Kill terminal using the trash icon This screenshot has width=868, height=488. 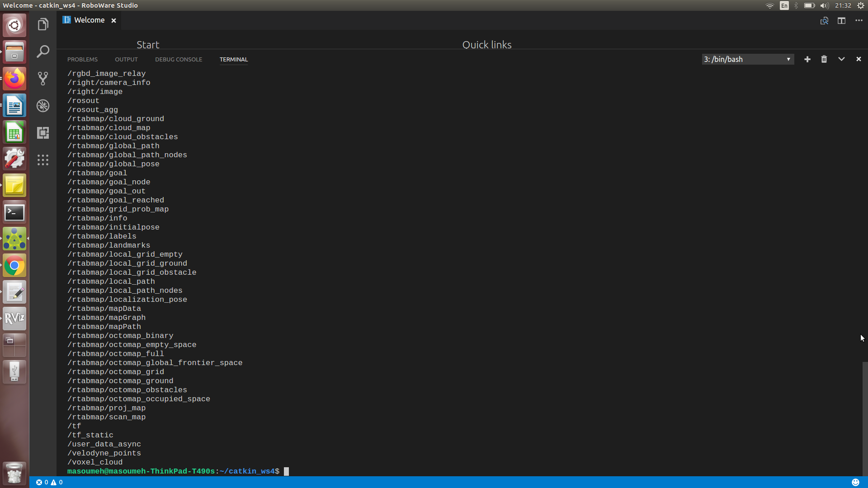824,59
